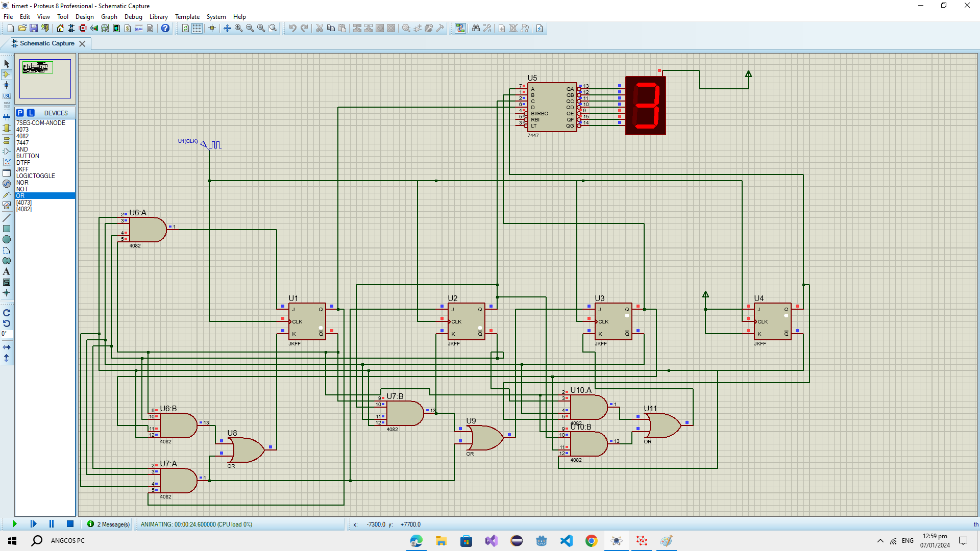Open library manager with L button
The image size is (980, 551).
click(x=31, y=113)
